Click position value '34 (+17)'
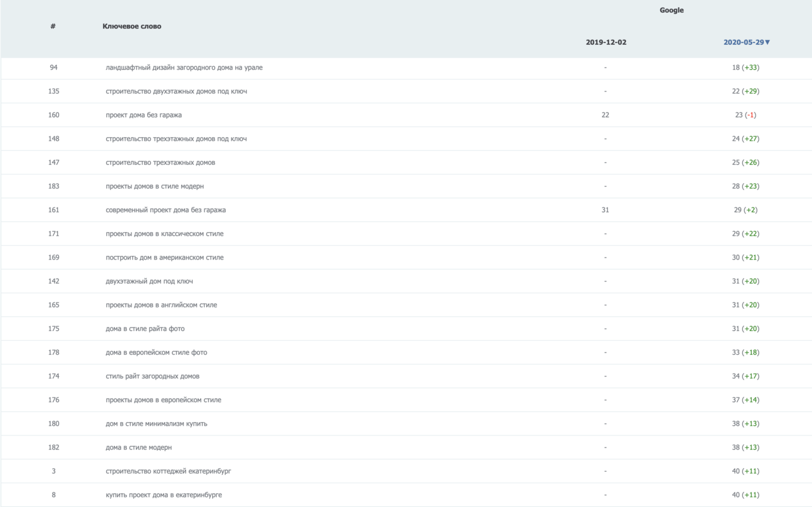Image resolution: width=812 pixels, height=507 pixels. click(745, 376)
